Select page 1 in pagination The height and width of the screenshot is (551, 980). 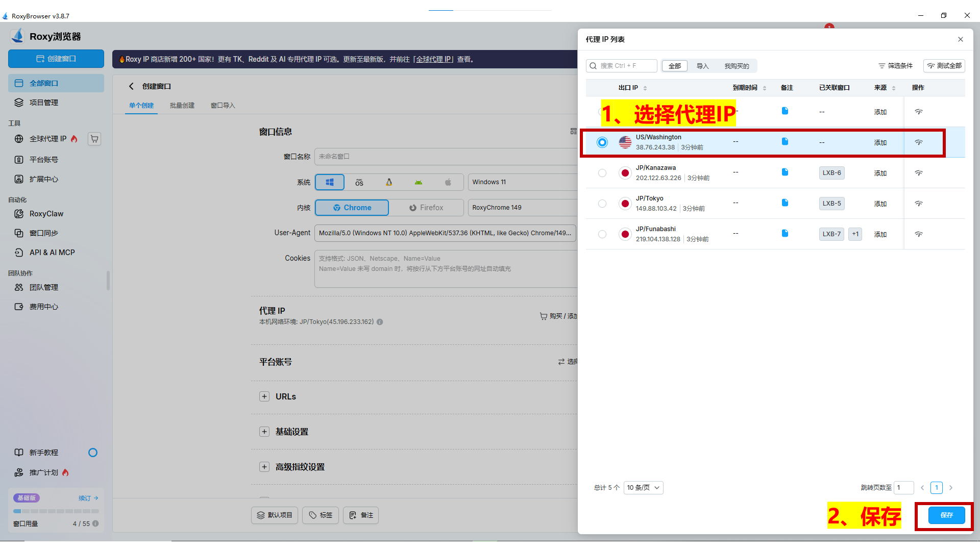(x=937, y=488)
